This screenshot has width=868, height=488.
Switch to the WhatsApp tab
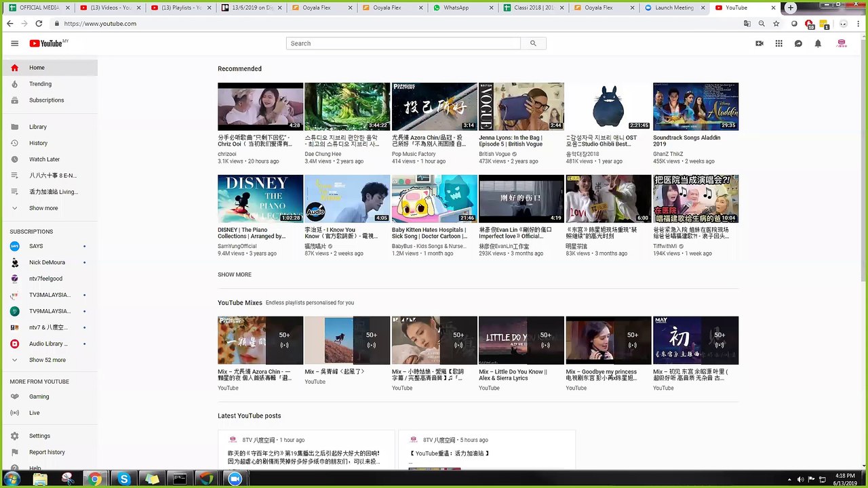[463, 7]
